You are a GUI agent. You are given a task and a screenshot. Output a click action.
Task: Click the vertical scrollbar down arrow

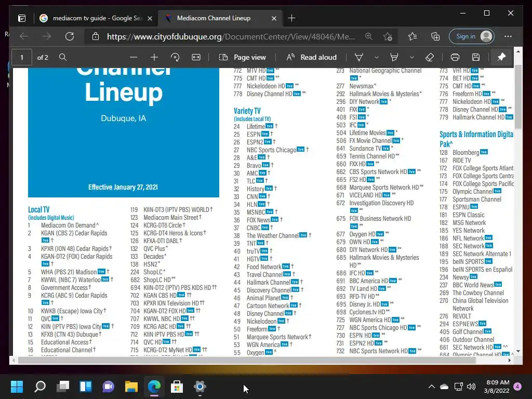click(x=518, y=351)
